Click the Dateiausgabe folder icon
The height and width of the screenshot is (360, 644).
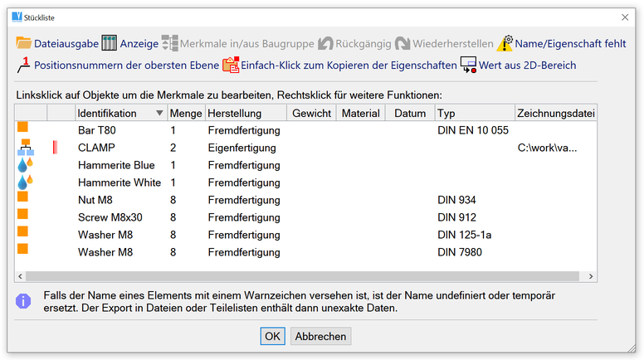[x=24, y=43]
